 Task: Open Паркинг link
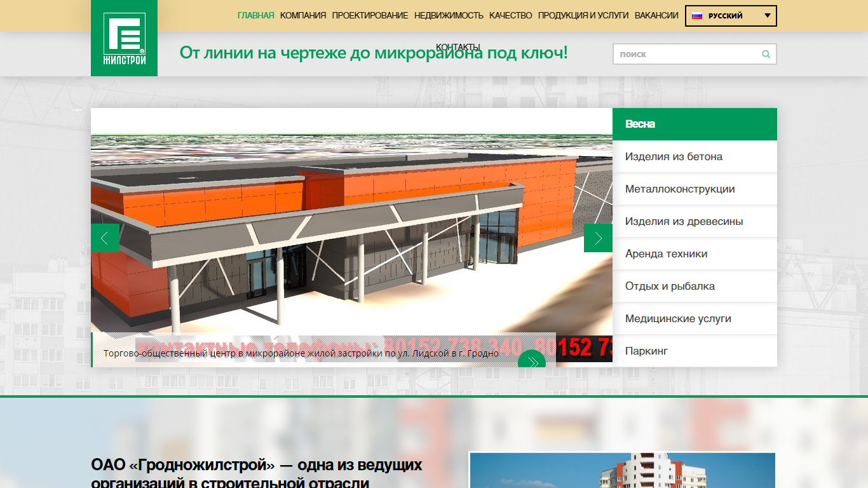[x=695, y=351]
